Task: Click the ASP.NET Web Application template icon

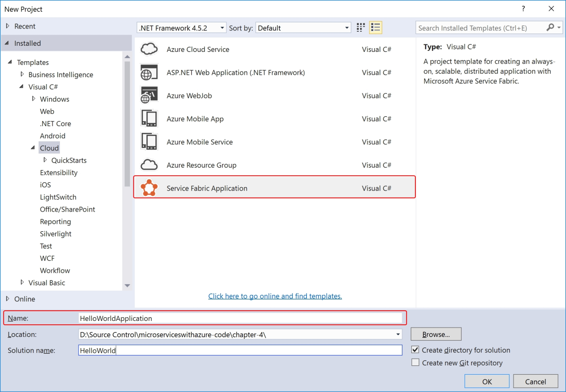Action: click(x=149, y=72)
